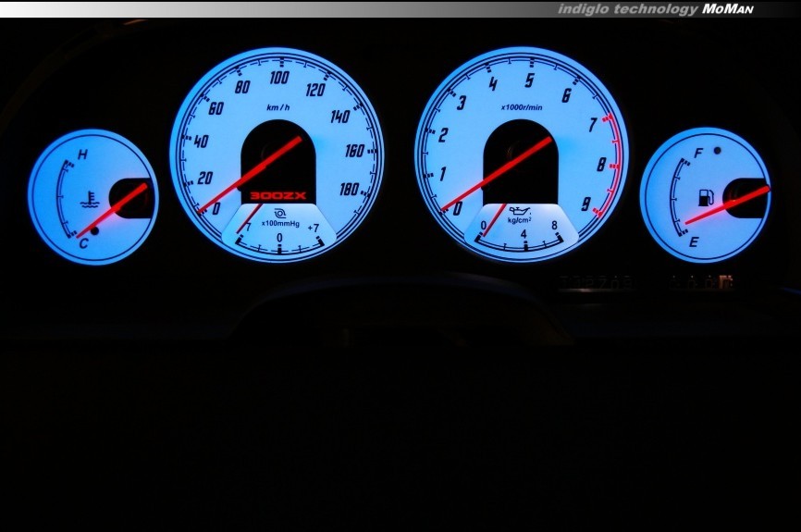Click the black dot beside the F mark
Screen dimensions: 801x532
717,151
